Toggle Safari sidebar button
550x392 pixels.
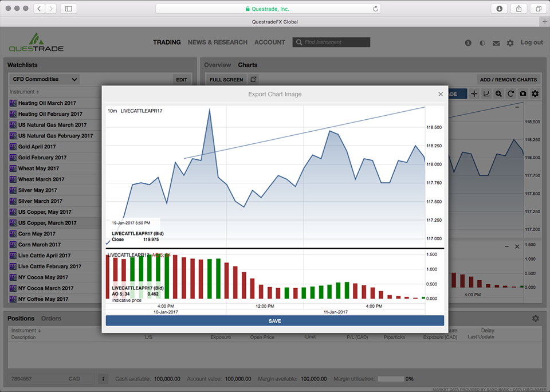(69, 9)
